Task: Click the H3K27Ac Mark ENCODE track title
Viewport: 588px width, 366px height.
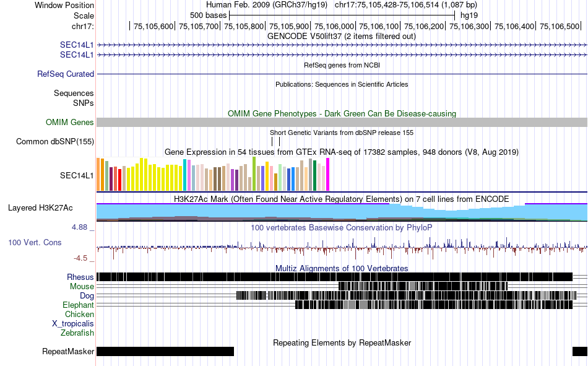Action: pos(342,199)
